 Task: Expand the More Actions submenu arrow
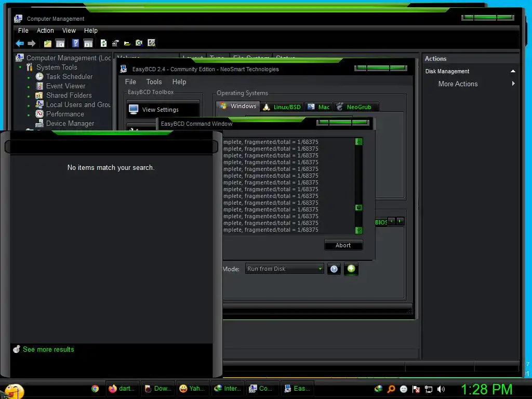click(x=513, y=84)
